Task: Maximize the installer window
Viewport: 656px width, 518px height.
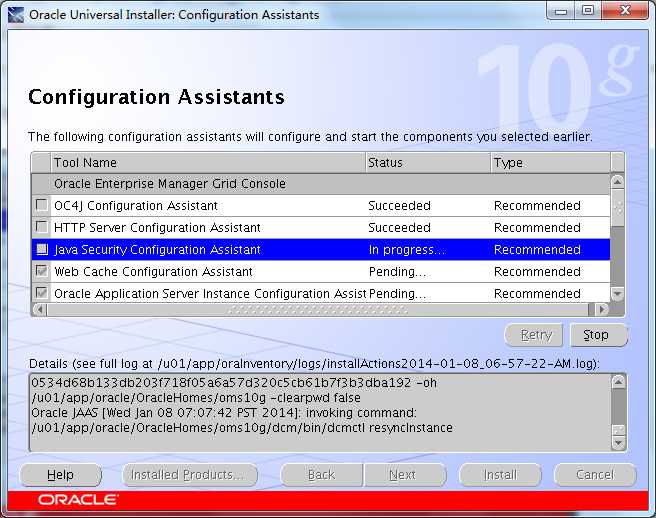Action: pyautogui.click(x=588, y=10)
